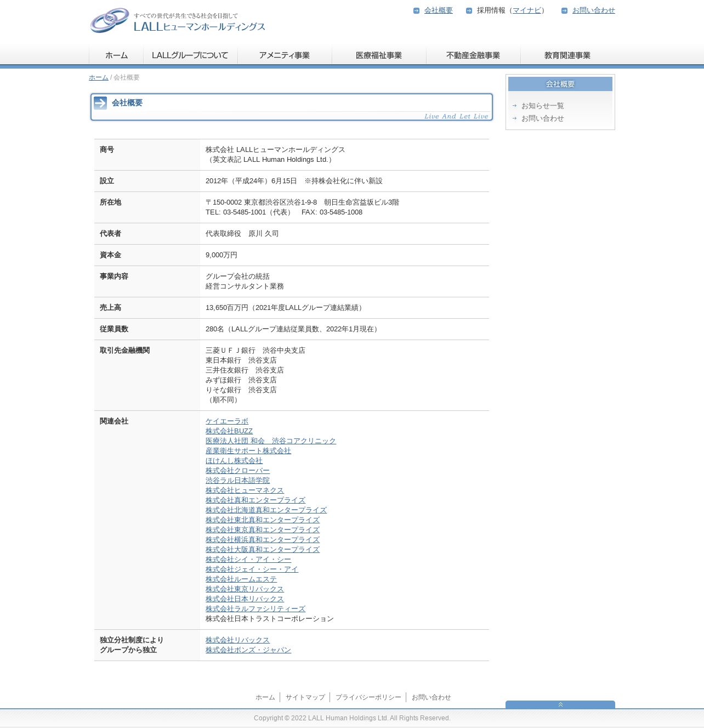Click the copyright notice text

pos(352,718)
